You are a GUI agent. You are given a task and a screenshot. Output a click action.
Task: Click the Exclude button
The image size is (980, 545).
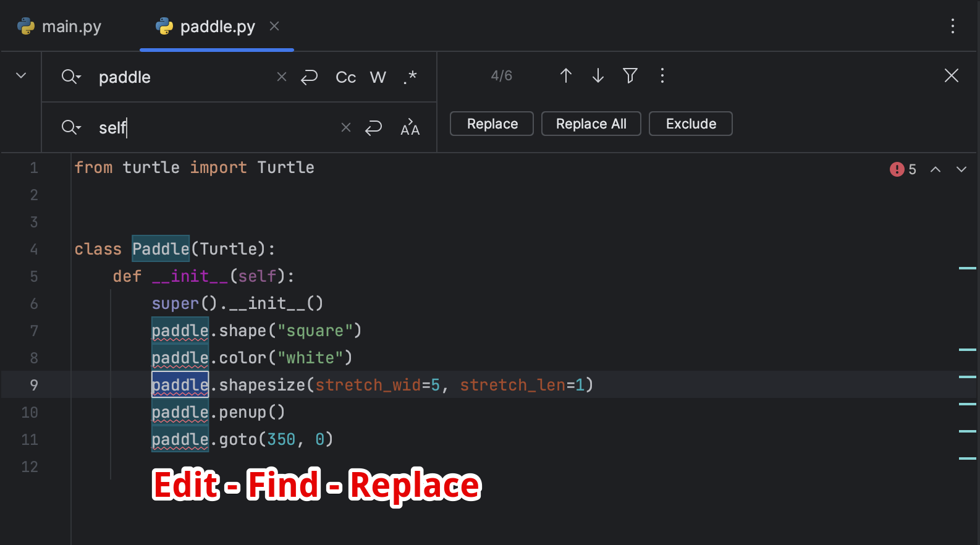point(691,124)
